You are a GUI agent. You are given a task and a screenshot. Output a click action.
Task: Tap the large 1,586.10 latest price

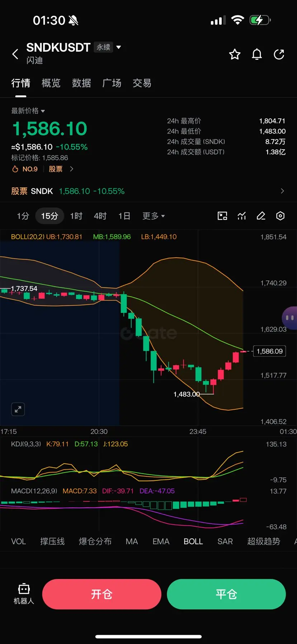click(50, 129)
